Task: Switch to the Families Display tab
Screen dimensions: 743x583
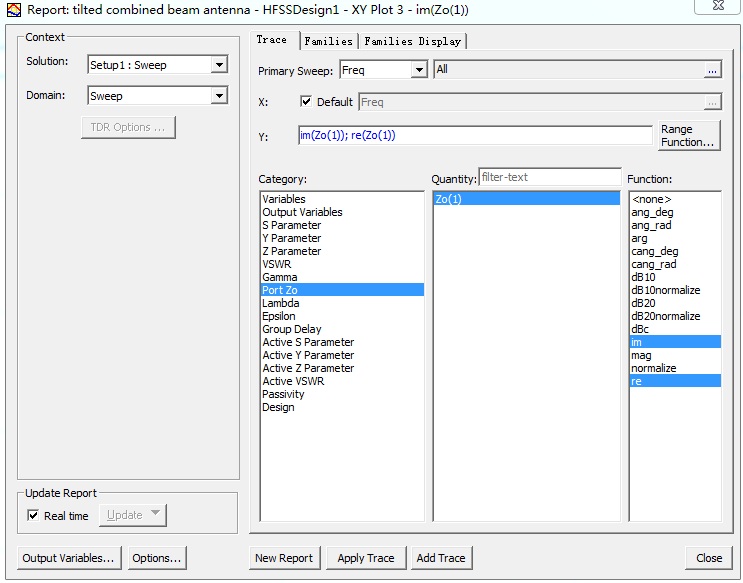Action: pos(412,41)
